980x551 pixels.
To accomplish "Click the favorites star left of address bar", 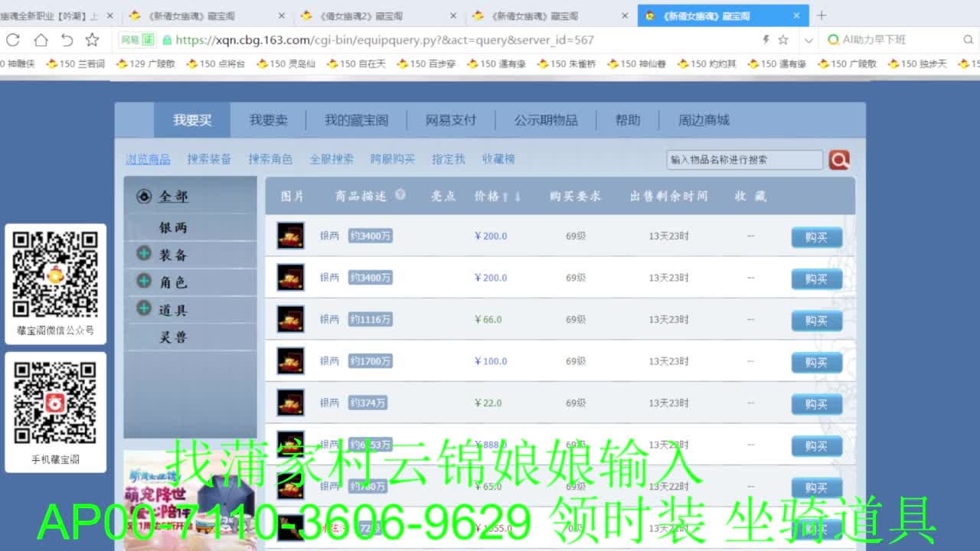I will [x=92, y=40].
